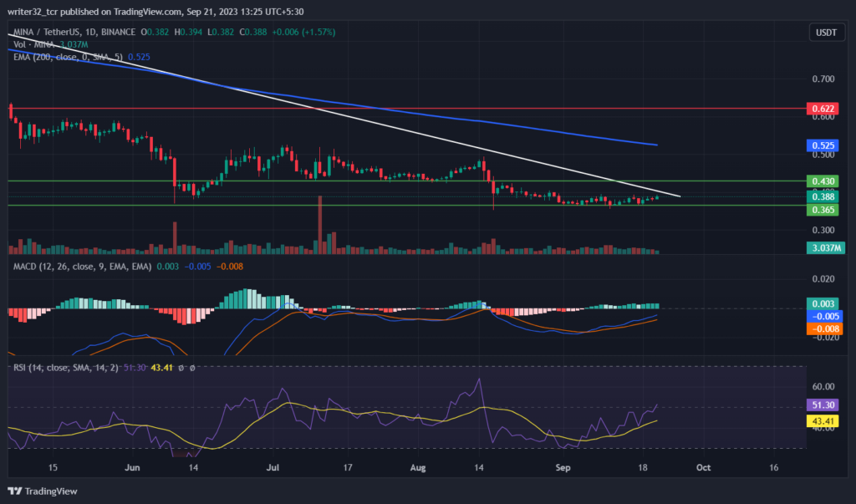
Task: Click the Aug date label on time axis
Action: coord(418,467)
